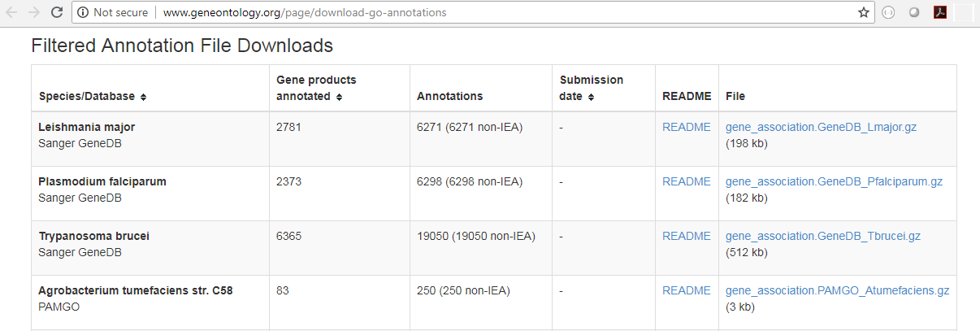
Task: Download gene_association.GeneDB_Tbrucei.gz file
Action: point(822,236)
